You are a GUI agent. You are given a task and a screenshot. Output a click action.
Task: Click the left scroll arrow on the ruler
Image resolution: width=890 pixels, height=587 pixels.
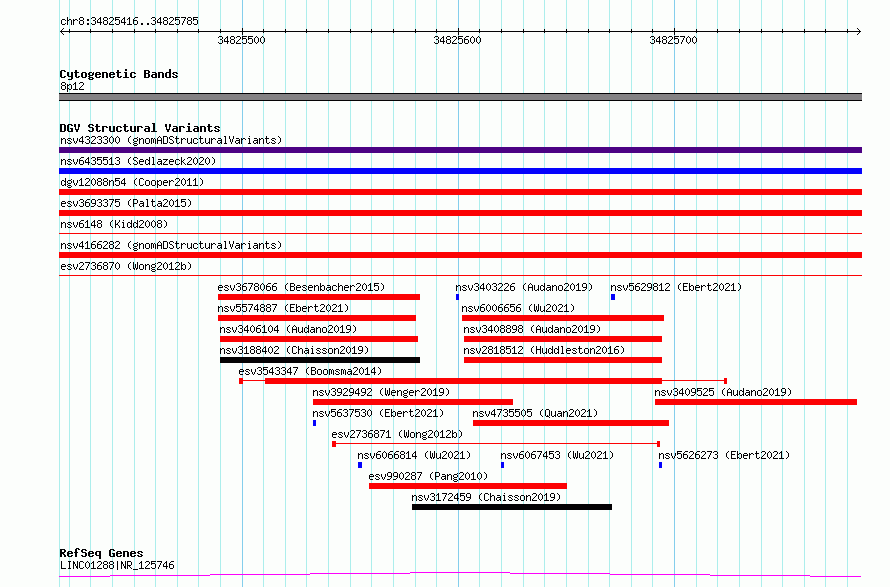click(x=62, y=32)
